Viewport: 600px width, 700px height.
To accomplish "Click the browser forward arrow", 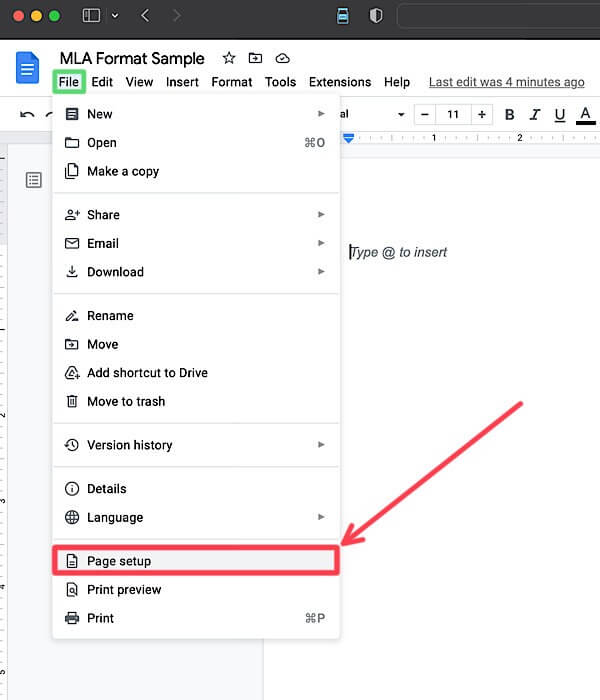I will 177,16.
